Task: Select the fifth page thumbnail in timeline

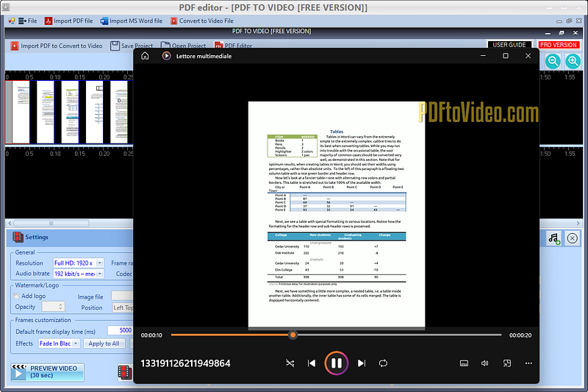Action: [x=119, y=112]
